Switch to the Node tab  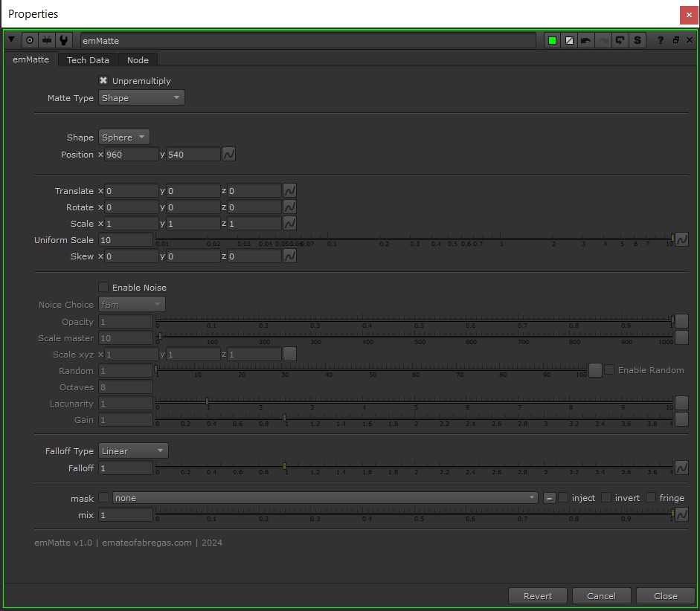[138, 60]
